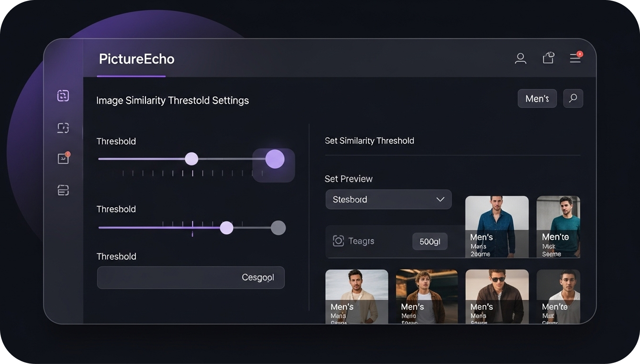Open the Cesgool dropdown field
Screen dimensions: 640x364
pyautogui.click(x=191, y=278)
